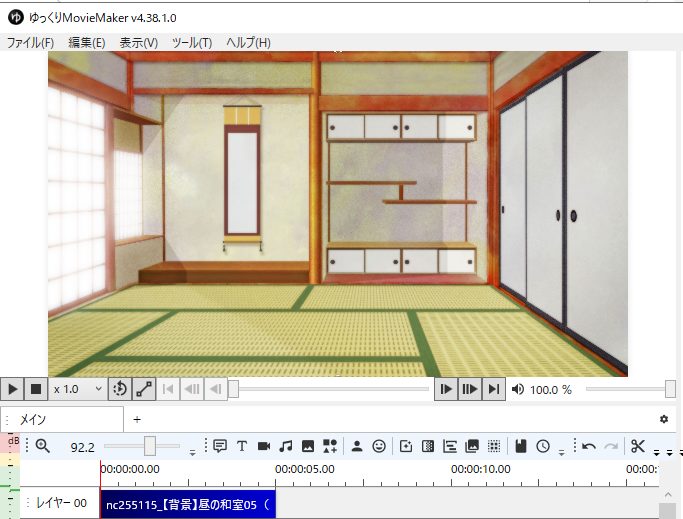This screenshot has width=683, height=519.
Task: Add a voice item with speech bubble icon
Action: coord(219,446)
